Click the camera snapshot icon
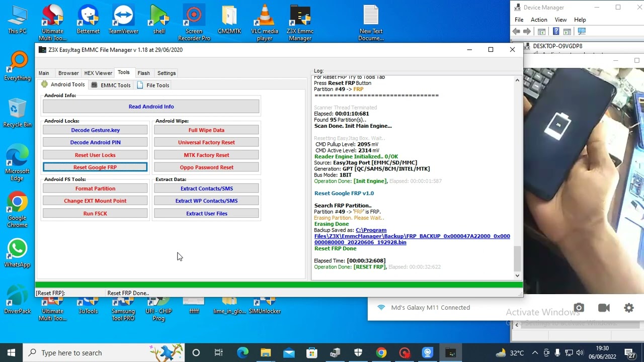Viewport: 644px width, 362px height. pos(579,308)
